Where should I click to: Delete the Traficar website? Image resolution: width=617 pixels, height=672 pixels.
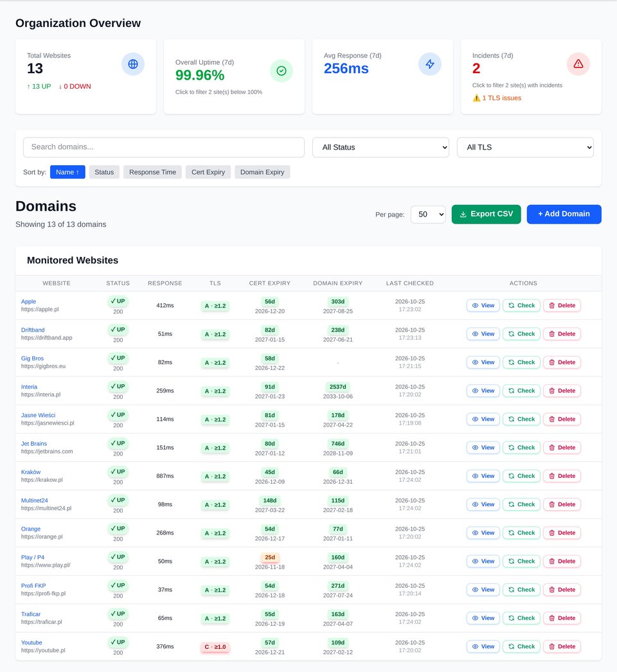point(562,618)
